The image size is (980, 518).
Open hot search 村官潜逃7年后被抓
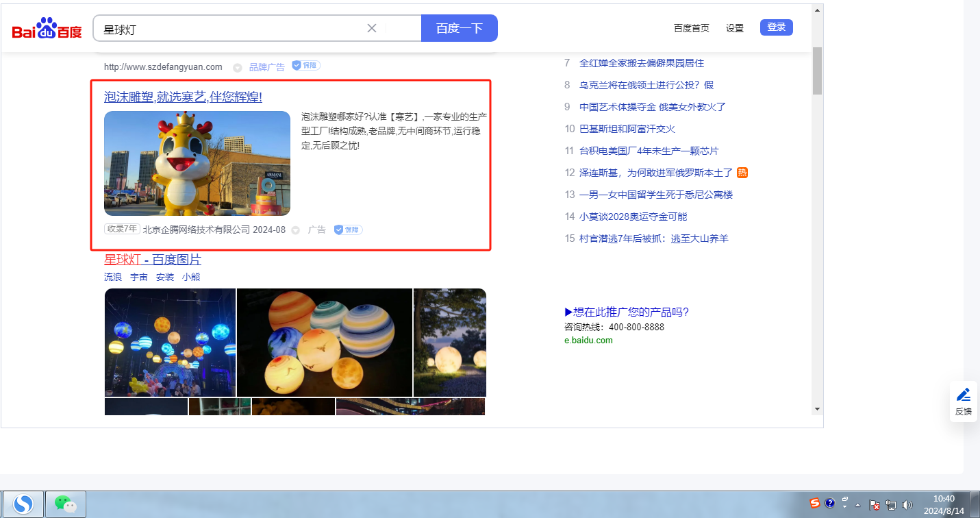654,238
